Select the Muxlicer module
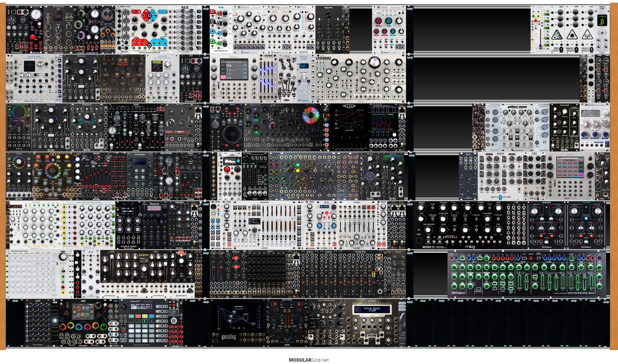 point(96,176)
